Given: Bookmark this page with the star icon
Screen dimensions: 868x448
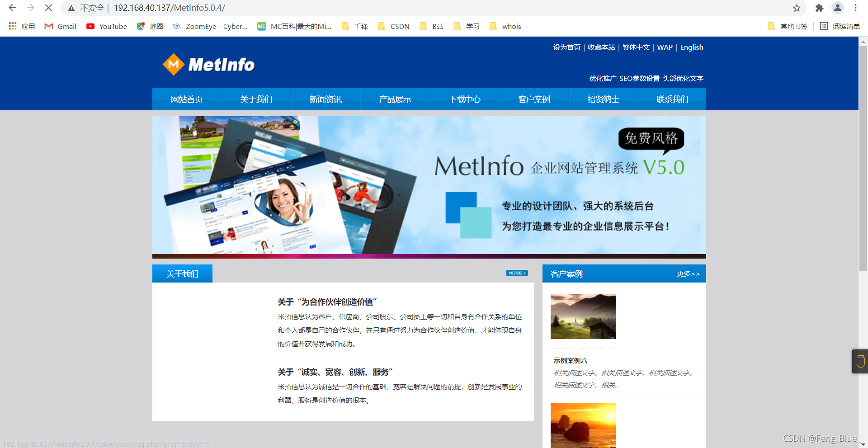Looking at the screenshot, I should pyautogui.click(x=797, y=8).
